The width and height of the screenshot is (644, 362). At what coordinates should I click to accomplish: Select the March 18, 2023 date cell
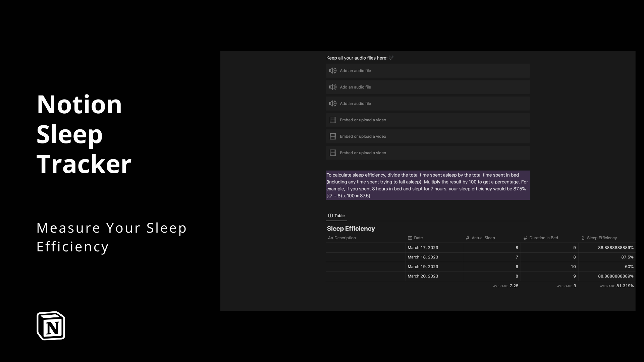point(434,257)
